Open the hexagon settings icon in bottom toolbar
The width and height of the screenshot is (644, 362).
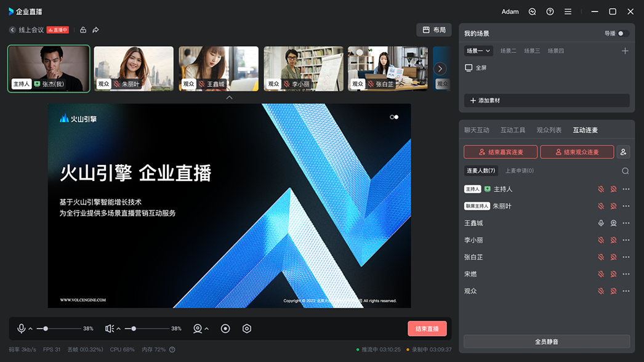pos(247,329)
